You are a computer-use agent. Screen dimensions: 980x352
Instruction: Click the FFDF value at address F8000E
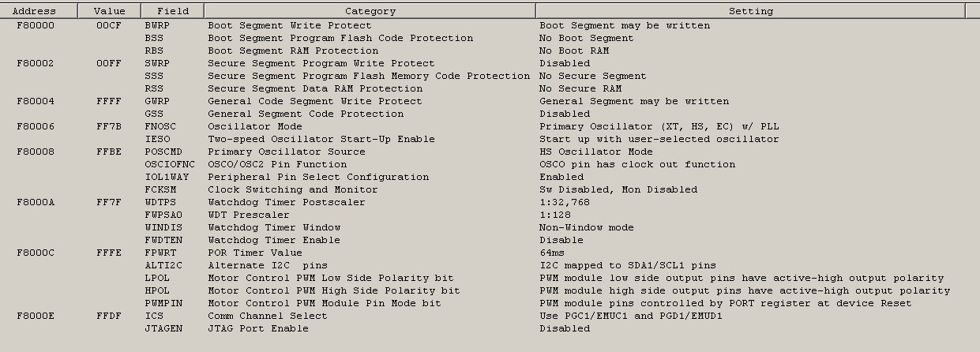pyautogui.click(x=109, y=316)
